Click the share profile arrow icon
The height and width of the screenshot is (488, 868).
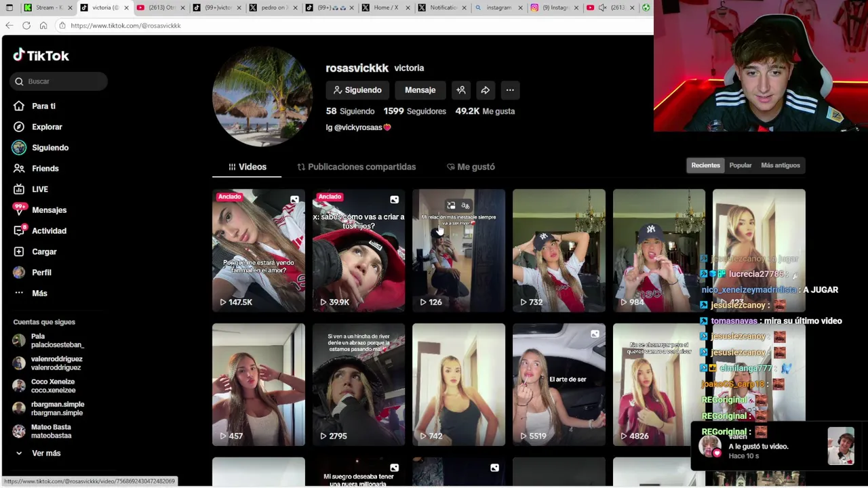pos(485,90)
